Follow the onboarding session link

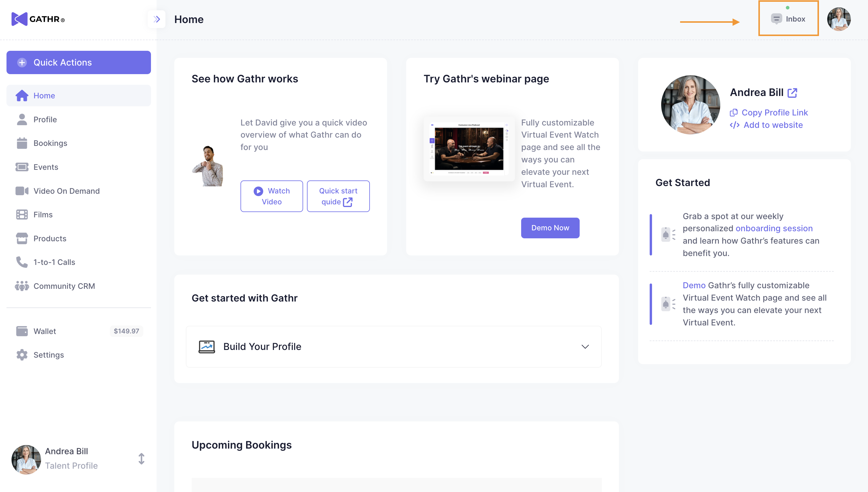(774, 229)
